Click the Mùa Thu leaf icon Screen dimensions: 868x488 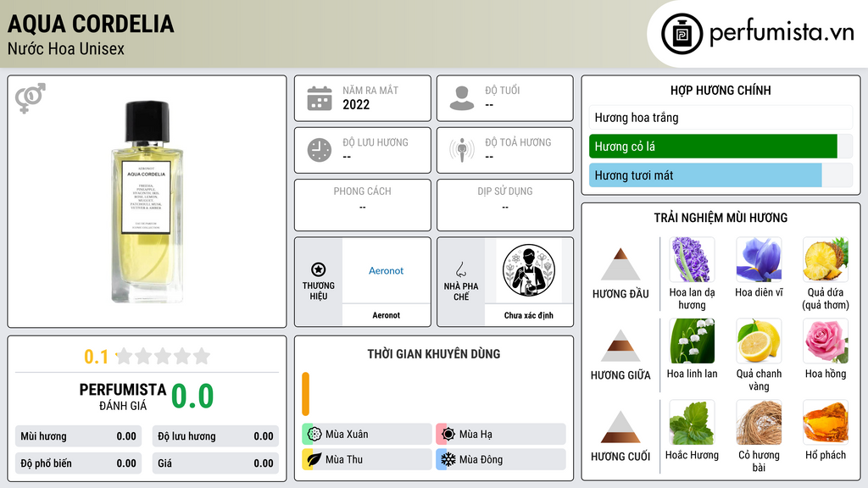pos(314,459)
